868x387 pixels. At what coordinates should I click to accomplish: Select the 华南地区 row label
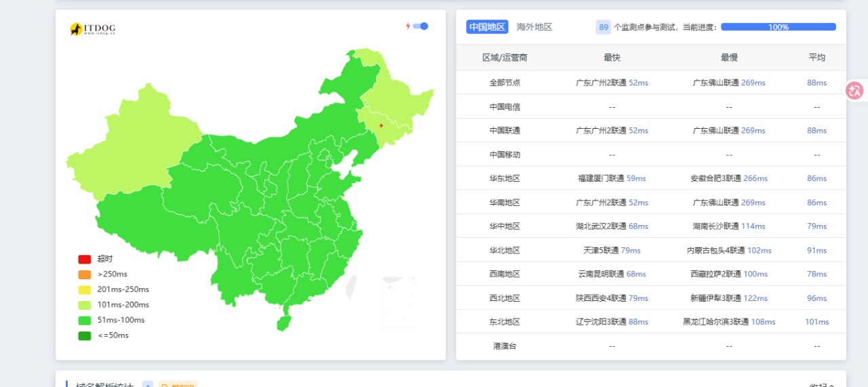505,202
